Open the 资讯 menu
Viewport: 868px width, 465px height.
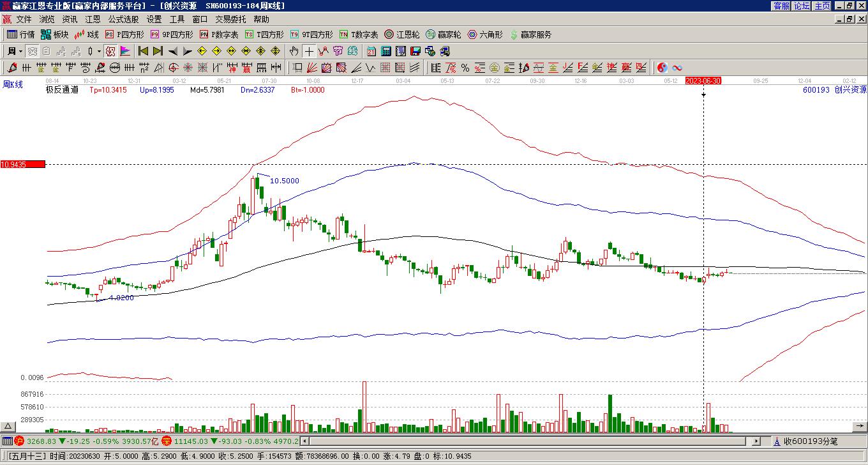(70, 19)
